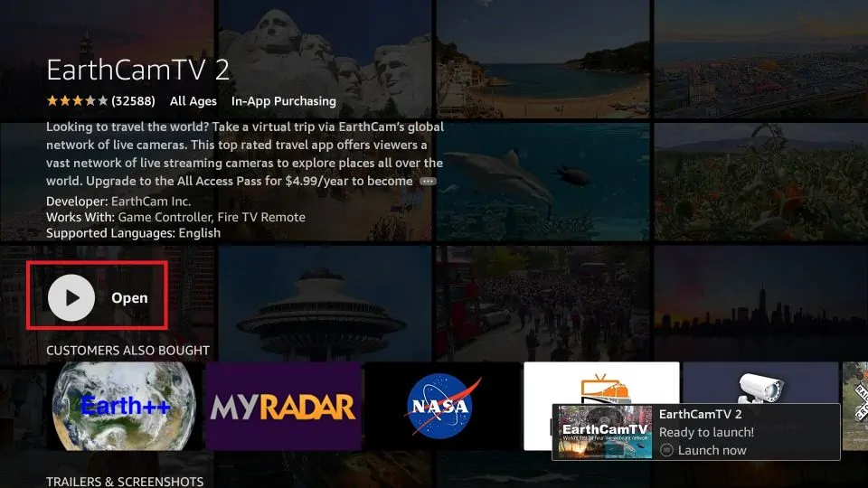
Task: Click Launch now in the notification
Action: click(x=703, y=450)
